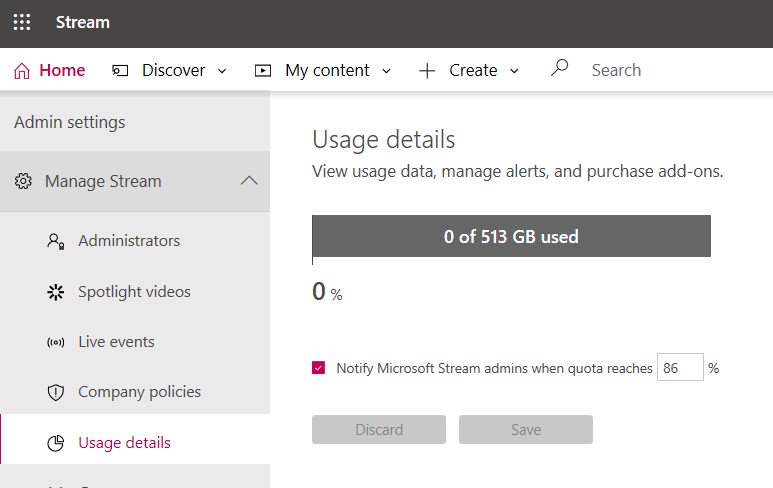Open the Create dropdown menu
The height and width of the screenshot is (488, 773).
471,70
